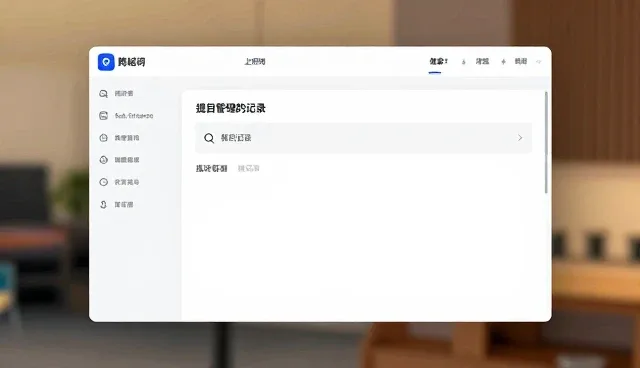Screen dimensions: 640x368
Task: Click the plus icon in the header
Action: [503, 62]
